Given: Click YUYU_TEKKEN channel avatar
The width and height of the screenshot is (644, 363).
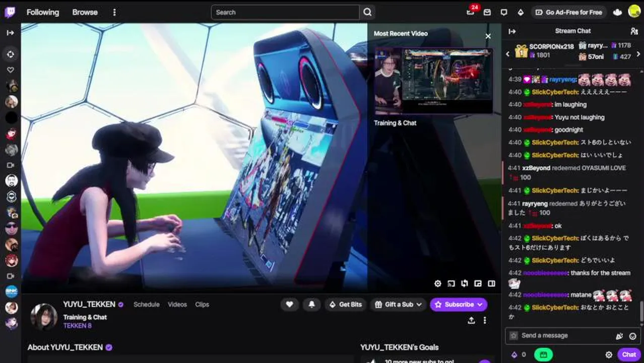Looking at the screenshot, I should click(44, 316).
